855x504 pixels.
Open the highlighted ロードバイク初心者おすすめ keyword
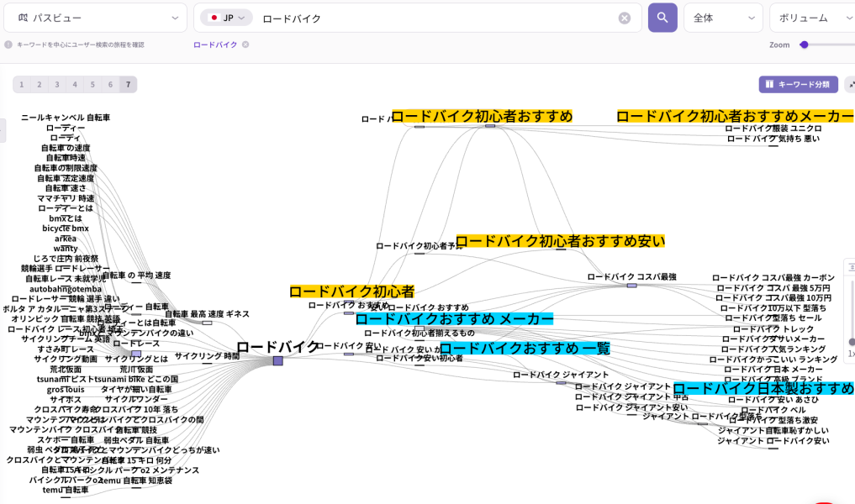[x=485, y=117]
